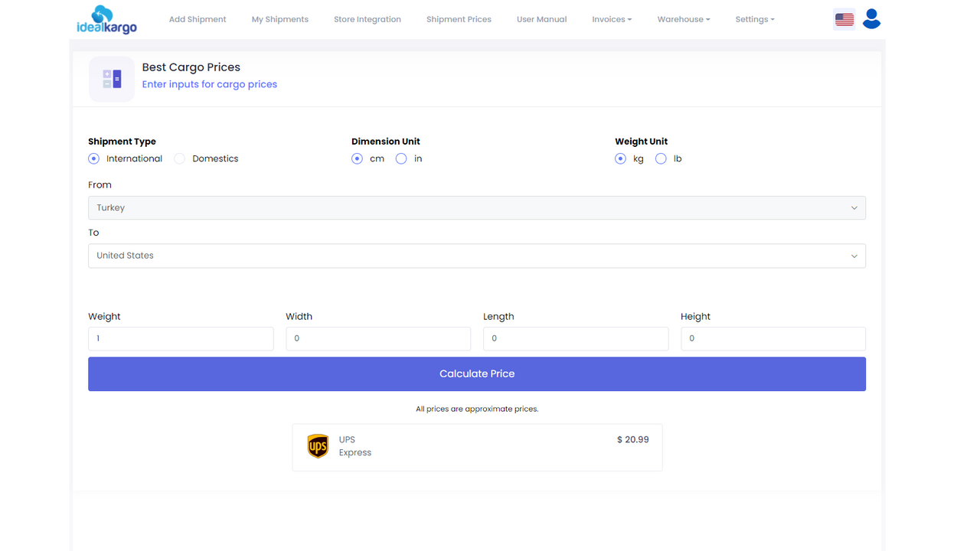This screenshot has width=980, height=551.
Task: Expand the Invoices menu
Action: [x=612, y=19]
